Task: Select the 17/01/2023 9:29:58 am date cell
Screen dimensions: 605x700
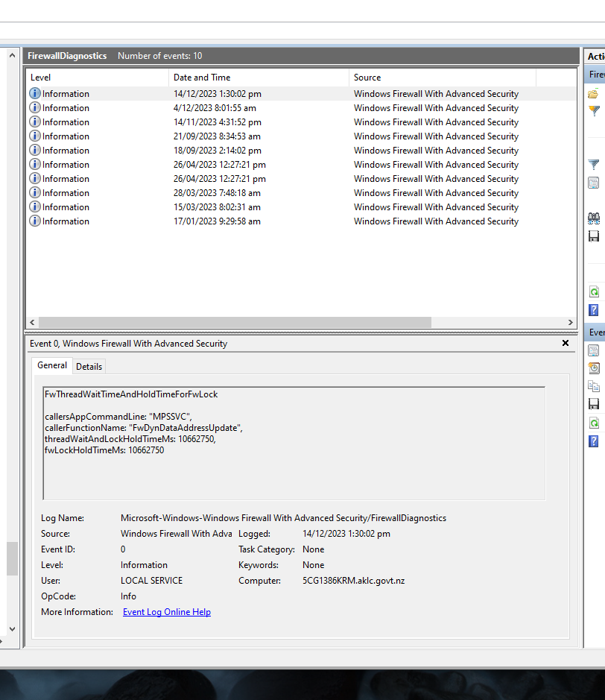Action: (x=217, y=221)
